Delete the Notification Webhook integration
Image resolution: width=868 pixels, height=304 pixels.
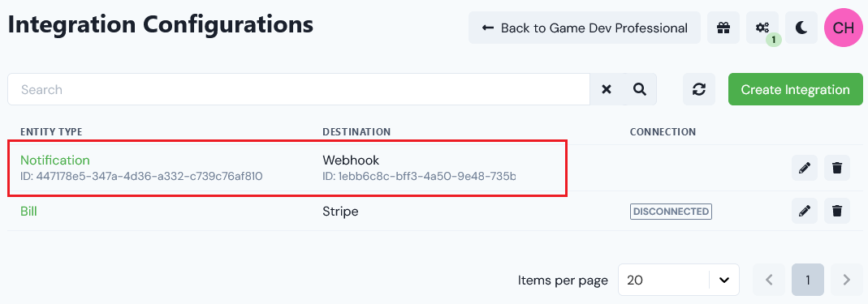(x=837, y=168)
